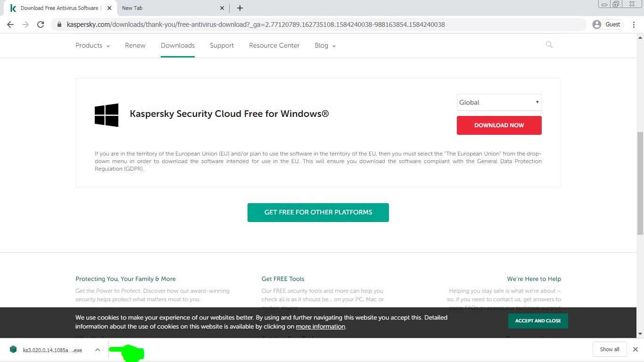Go back to previous page
The width and height of the screenshot is (644, 362).
[10, 25]
